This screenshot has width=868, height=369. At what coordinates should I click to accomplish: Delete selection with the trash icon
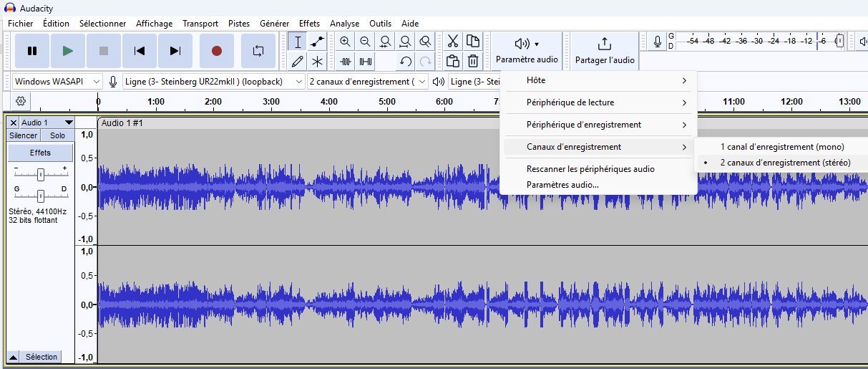click(x=473, y=61)
